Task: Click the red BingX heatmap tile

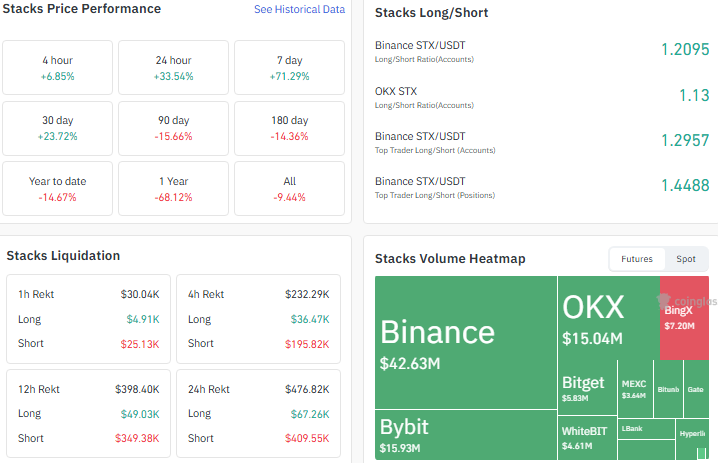Action: tap(684, 317)
